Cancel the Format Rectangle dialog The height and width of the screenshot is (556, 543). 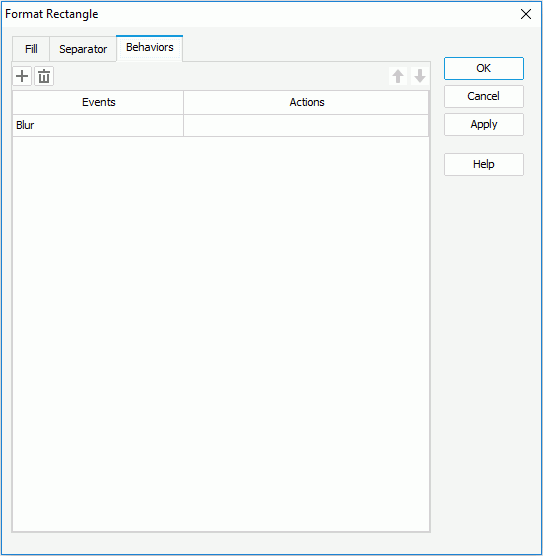point(483,96)
